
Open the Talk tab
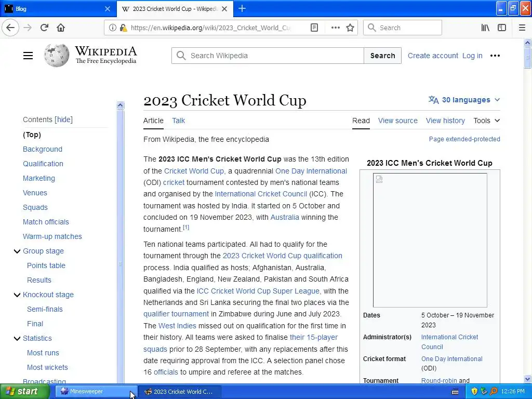tap(179, 121)
